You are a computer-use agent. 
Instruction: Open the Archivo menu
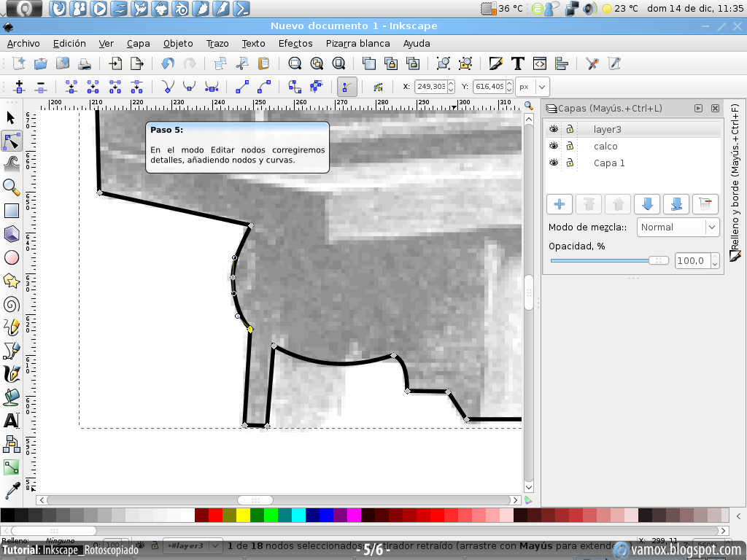(x=23, y=43)
